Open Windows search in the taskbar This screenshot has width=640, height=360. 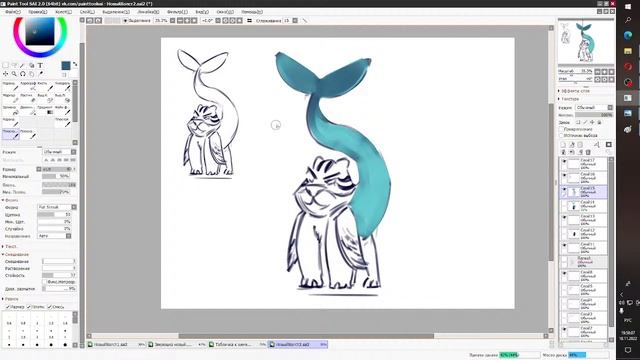coord(628,20)
